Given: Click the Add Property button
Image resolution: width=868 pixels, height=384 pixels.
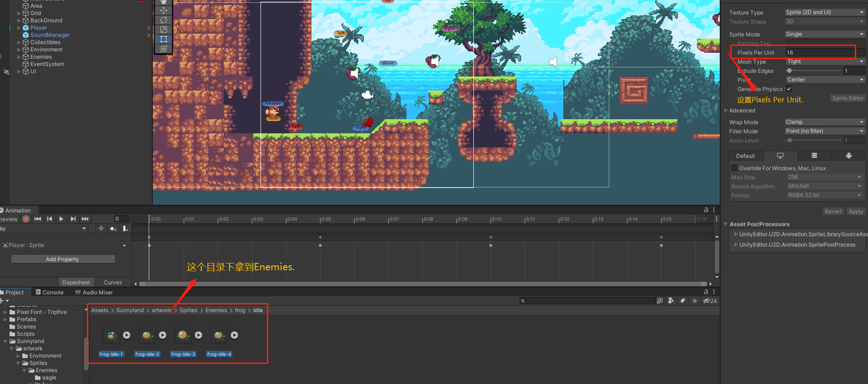Looking at the screenshot, I should tap(63, 259).
